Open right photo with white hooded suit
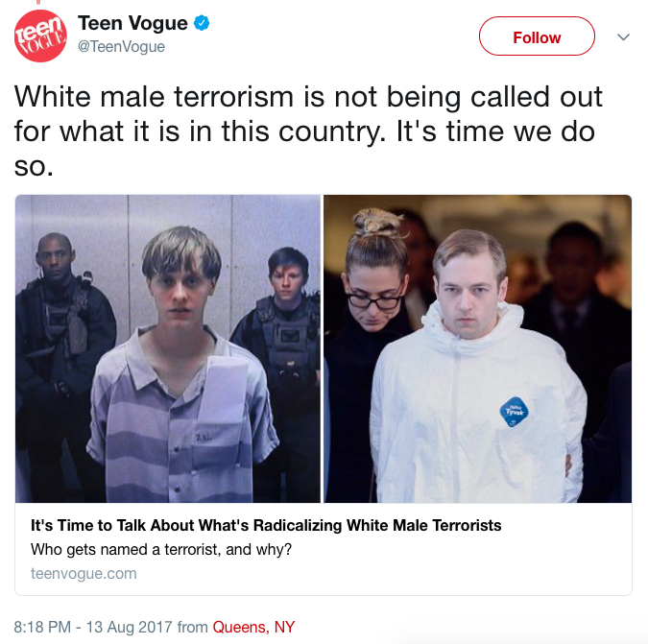648x644 pixels. [x=477, y=348]
